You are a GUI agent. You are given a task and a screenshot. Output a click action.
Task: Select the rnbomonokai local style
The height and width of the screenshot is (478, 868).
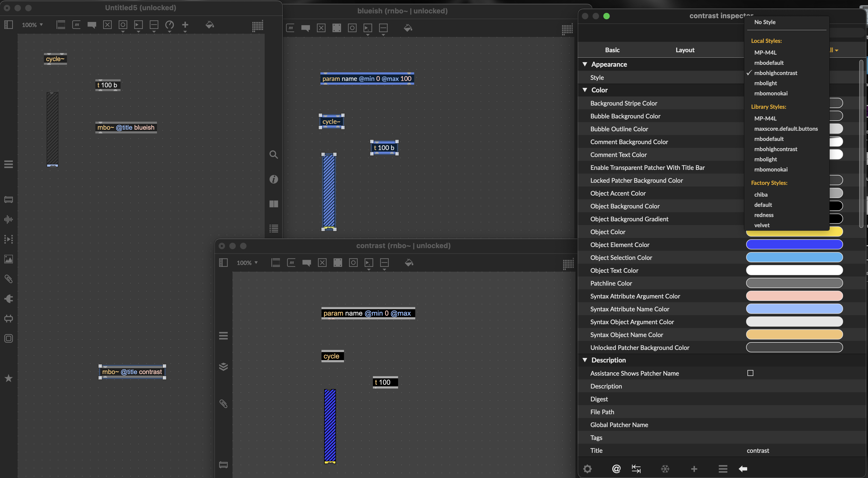click(x=771, y=93)
